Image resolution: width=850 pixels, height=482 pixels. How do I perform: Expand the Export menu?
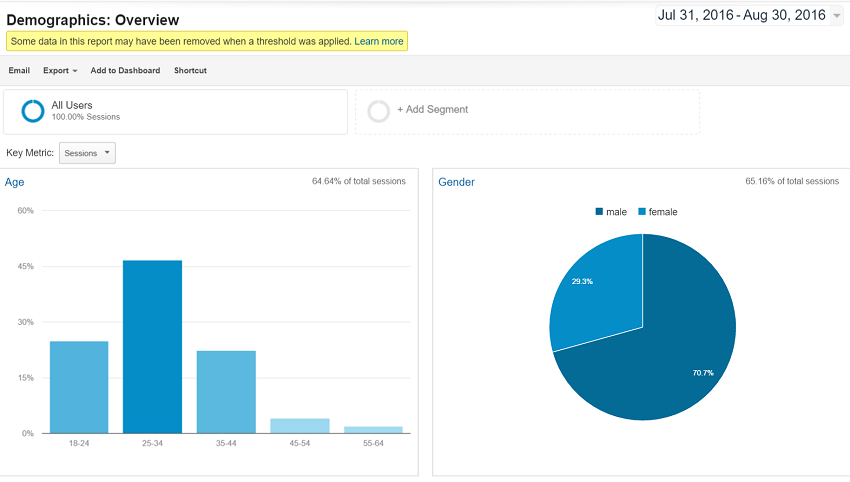60,71
